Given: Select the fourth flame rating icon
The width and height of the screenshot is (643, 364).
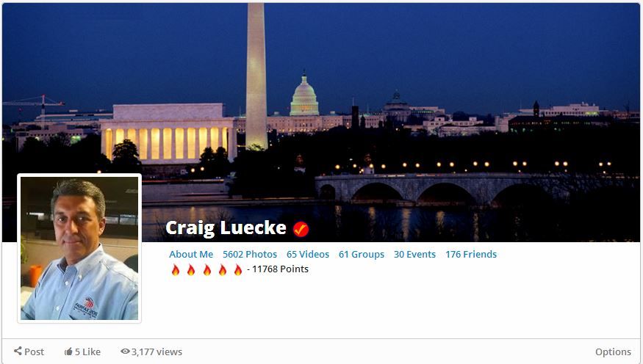Looking at the screenshot, I should 222,270.
